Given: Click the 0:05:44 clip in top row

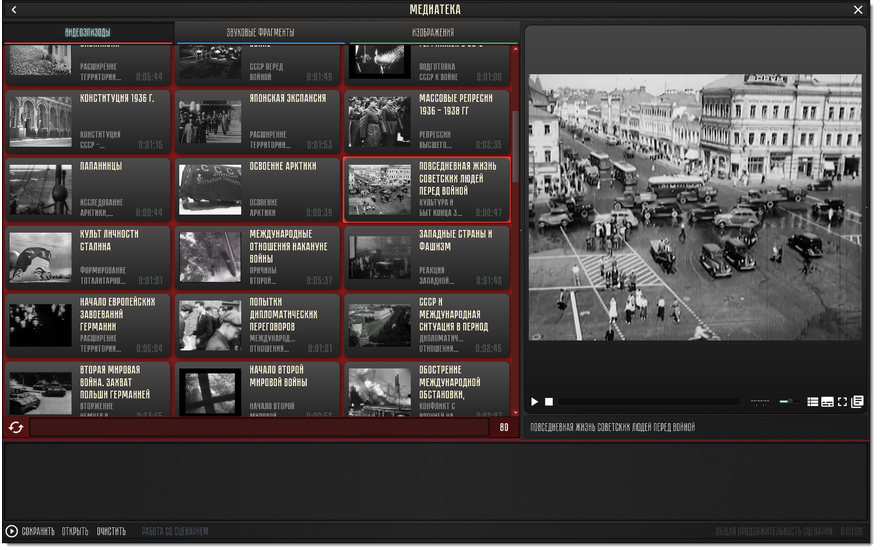Looking at the screenshot, I should click(88, 66).
